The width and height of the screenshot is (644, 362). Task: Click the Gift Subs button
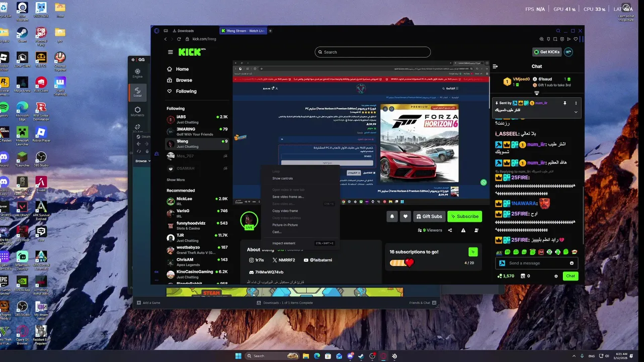[429, 216]
